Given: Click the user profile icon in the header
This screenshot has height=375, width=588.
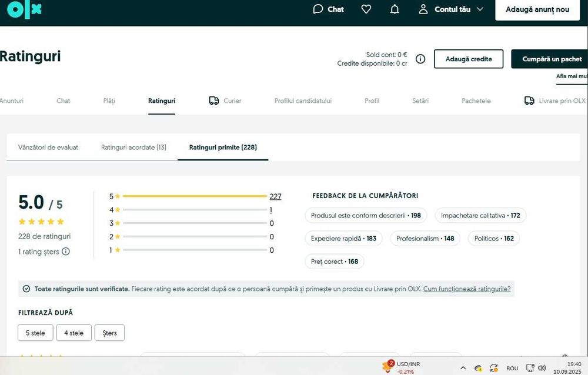Looking at the screenshot, I should [423, 9].
